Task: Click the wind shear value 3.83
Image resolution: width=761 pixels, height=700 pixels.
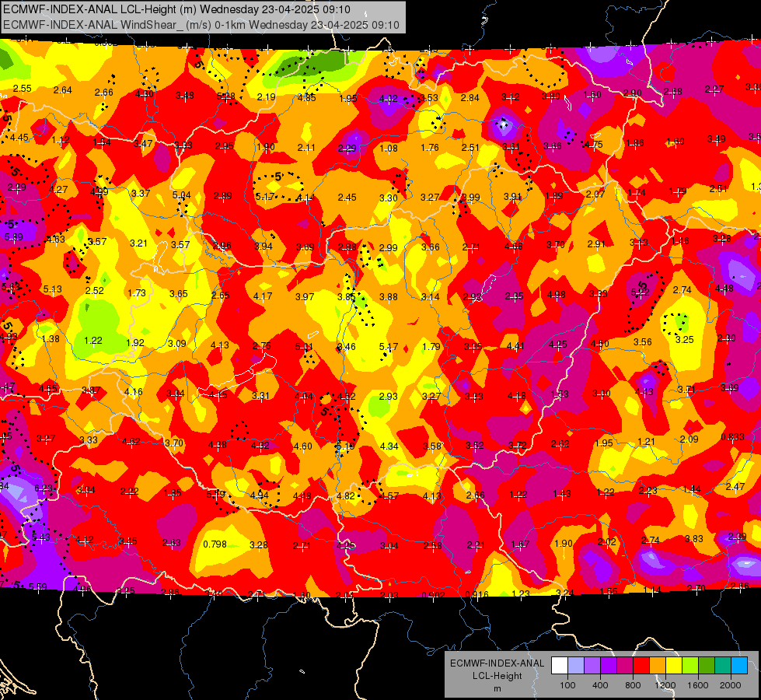Action: coord(694,538)
